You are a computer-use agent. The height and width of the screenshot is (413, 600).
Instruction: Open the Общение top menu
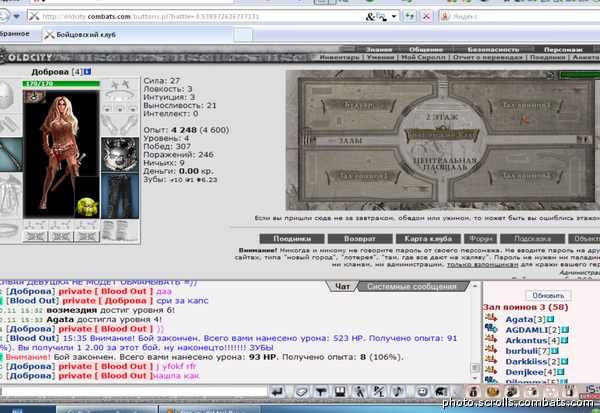(x=426, y=49)
